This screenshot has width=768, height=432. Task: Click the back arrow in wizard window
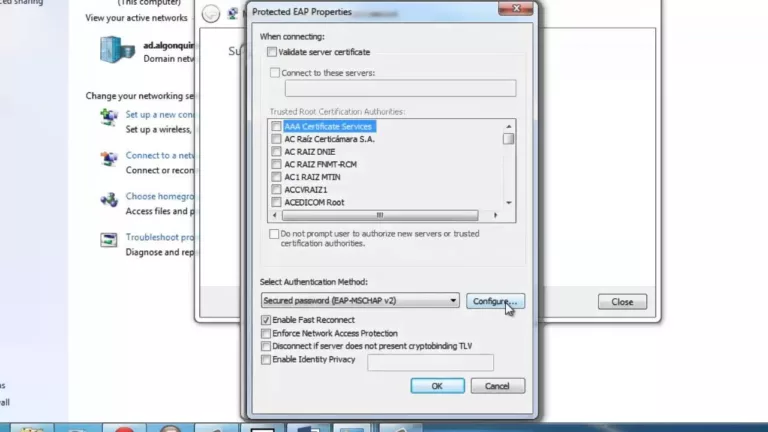pos(211,14)
